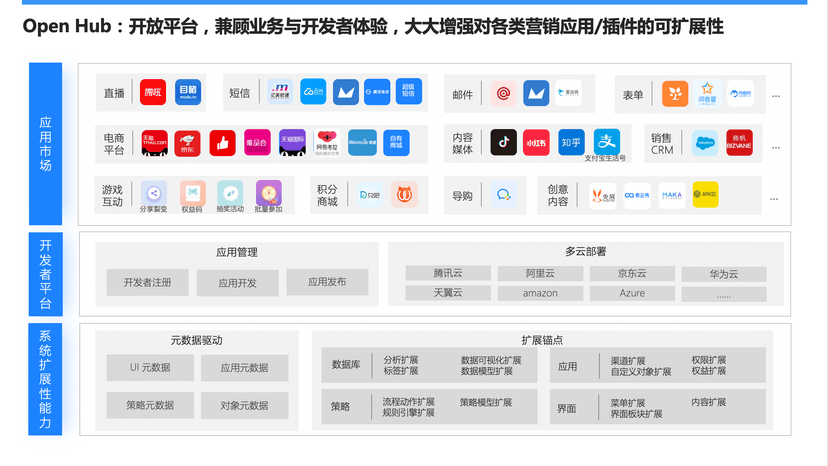Click the orange cat icon in 积分商城
The height and width of the screenshot is (466, 828).
click(404, 195)
